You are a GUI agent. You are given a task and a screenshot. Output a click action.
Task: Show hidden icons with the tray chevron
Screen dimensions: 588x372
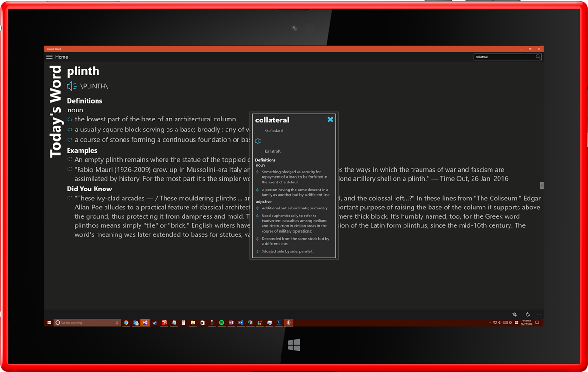[x=490, y=322]
